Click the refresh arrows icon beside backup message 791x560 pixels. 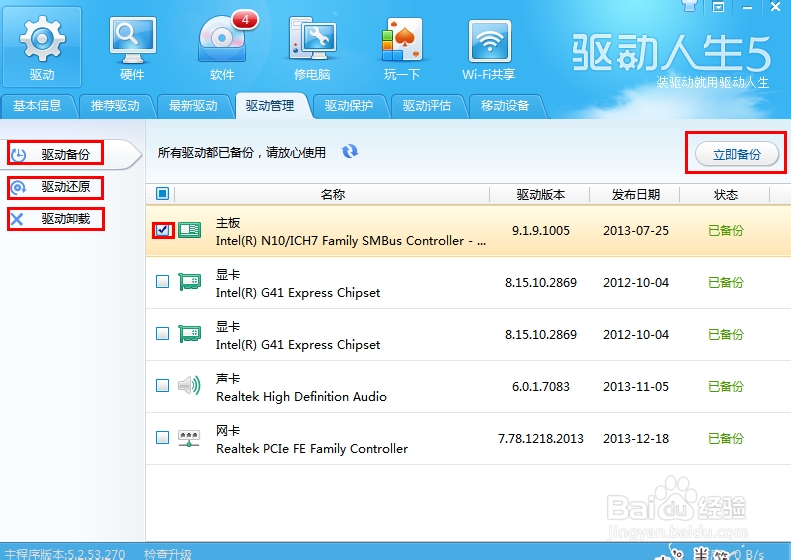click(350, 151)
